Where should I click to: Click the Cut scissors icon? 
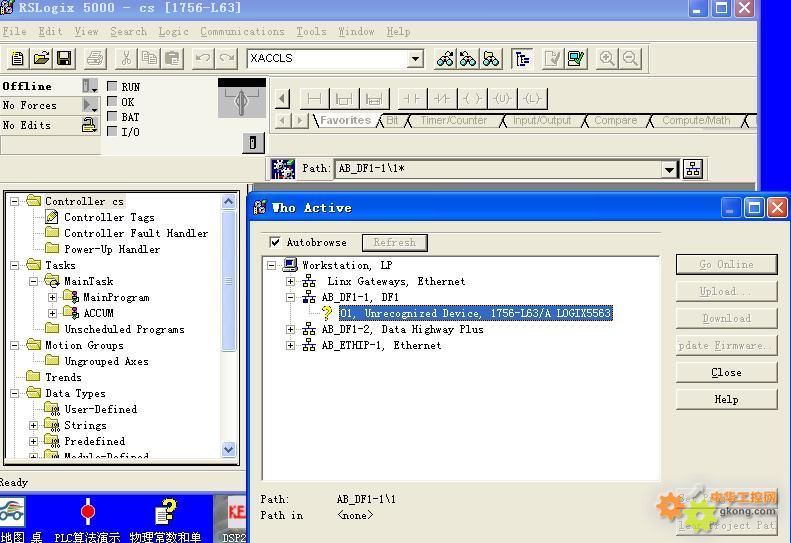pos(126,59)
